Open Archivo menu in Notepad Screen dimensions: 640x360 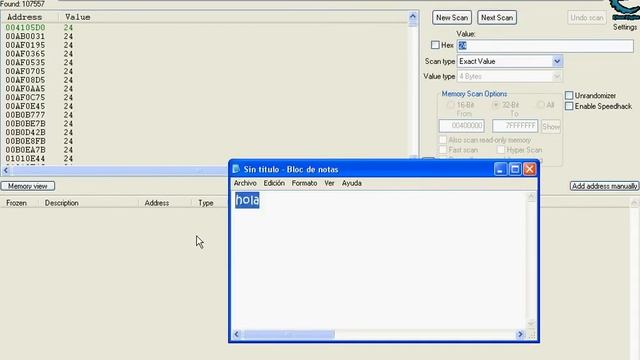click(245, 183)
